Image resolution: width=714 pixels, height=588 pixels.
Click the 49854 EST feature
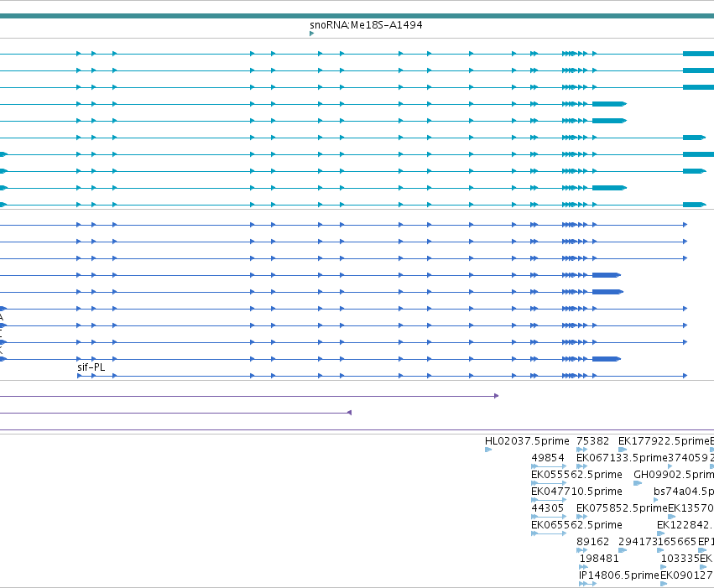(x=549, y=466)
